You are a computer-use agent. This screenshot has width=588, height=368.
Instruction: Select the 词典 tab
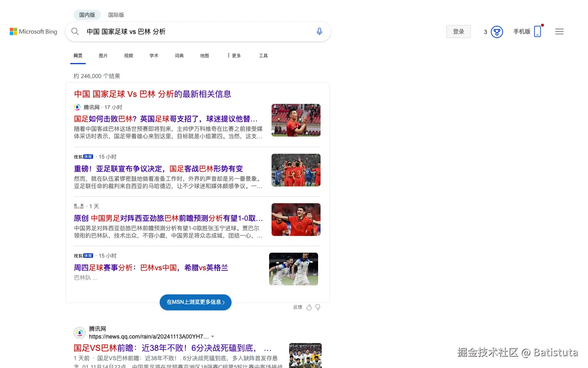179,56
